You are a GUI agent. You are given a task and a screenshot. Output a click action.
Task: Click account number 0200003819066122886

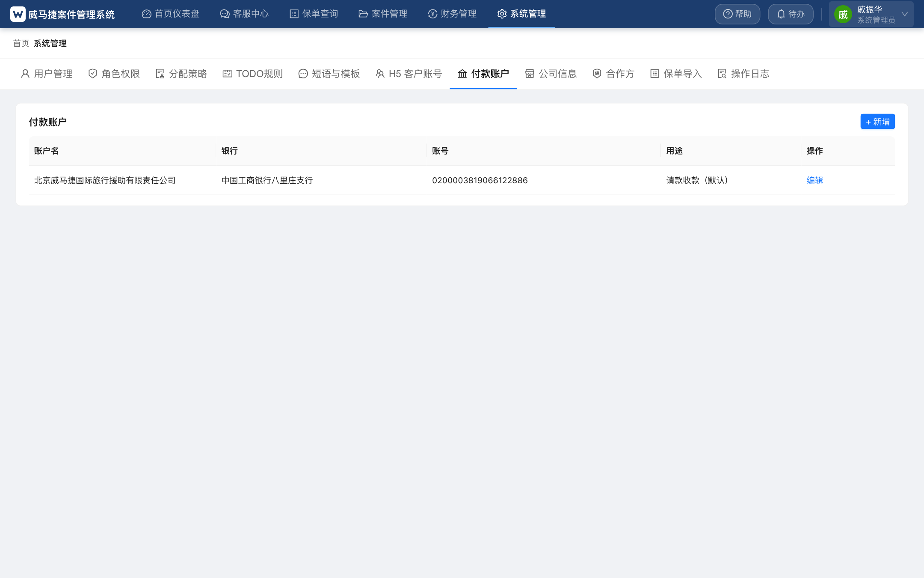(480, 180)
